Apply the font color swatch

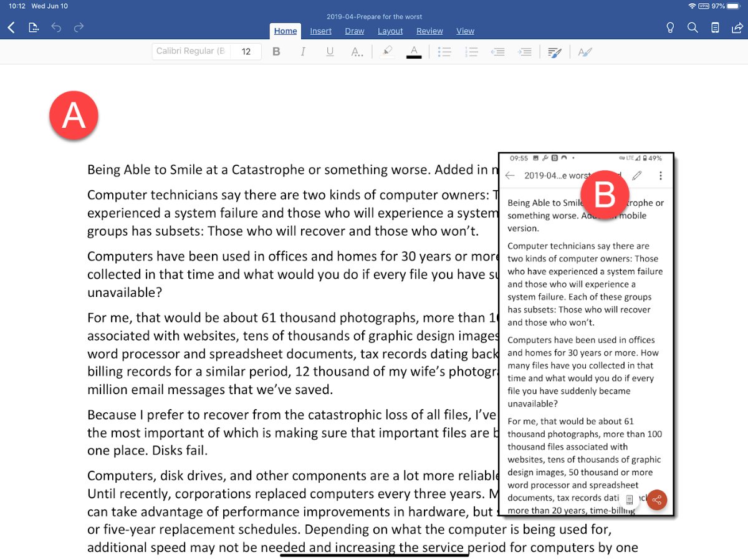click(414, 52)
